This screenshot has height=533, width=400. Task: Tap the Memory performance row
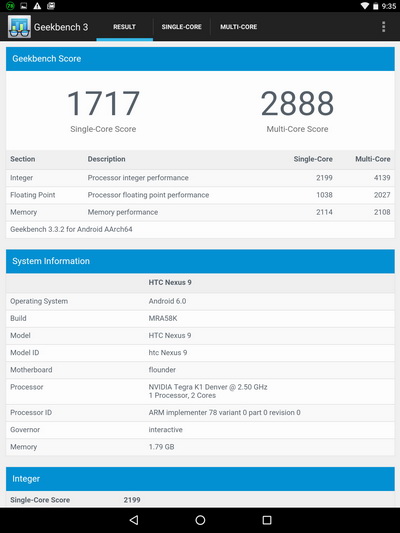pyautogui.click(x=200, y=212)
